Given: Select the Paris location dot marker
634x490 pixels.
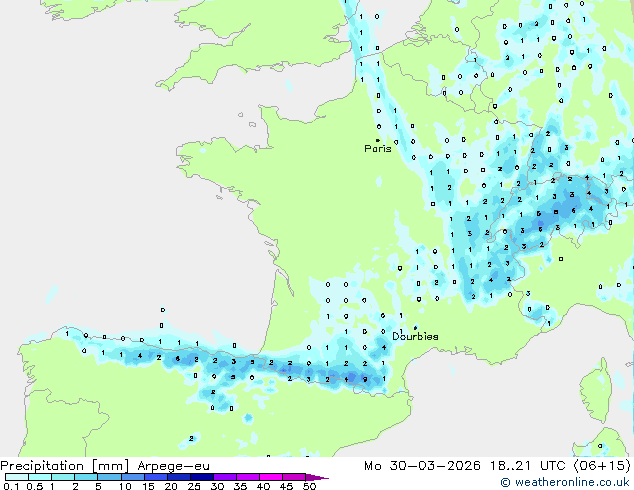Looking at the screenshot, I should point(377,140).
